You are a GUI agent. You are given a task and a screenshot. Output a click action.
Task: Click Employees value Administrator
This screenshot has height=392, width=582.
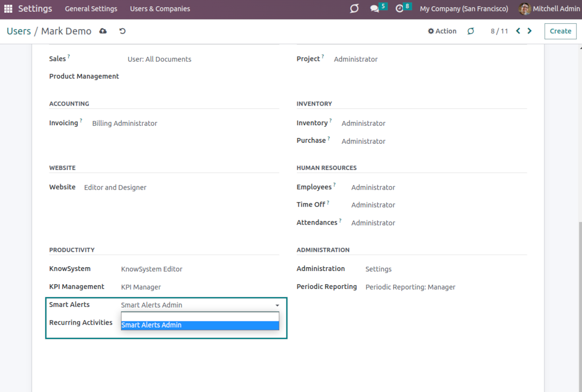373,188
